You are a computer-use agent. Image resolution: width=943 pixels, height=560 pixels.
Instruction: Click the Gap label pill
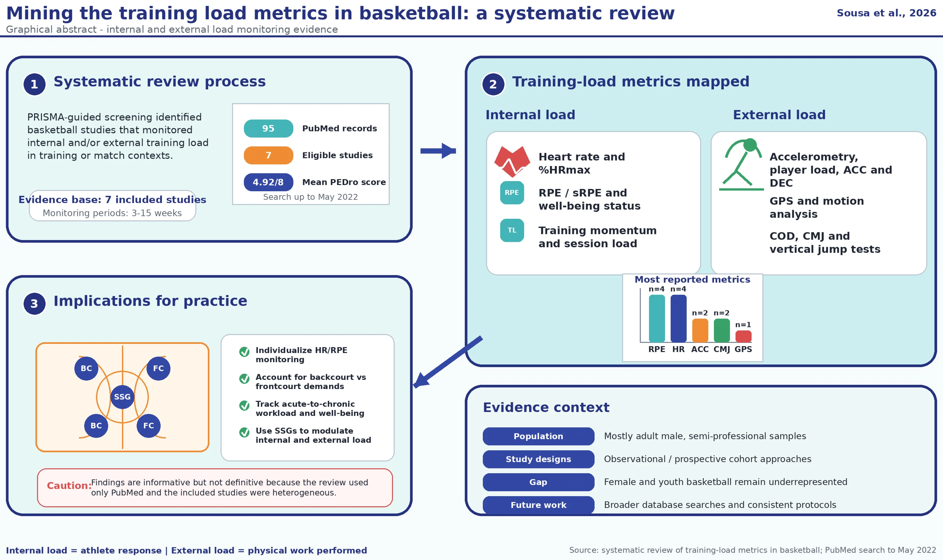click(x=538, y=482)
